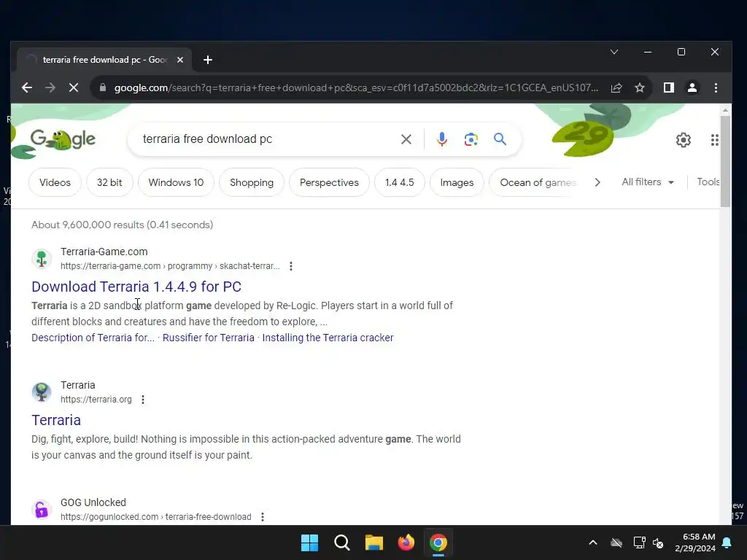Select the Perspectives filter chip
Image resolution: width=747 pixels, height=560 pixels.
[x=329, y=182]
